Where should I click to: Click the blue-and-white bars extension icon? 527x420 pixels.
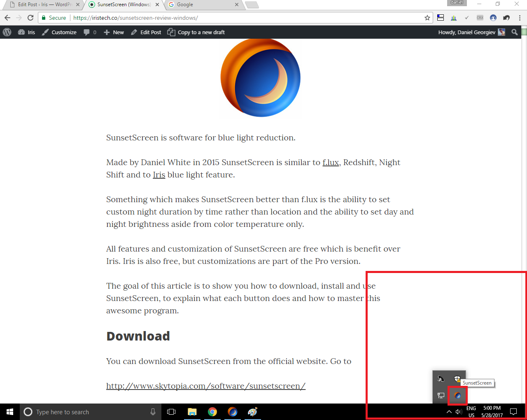pos(441,18)
